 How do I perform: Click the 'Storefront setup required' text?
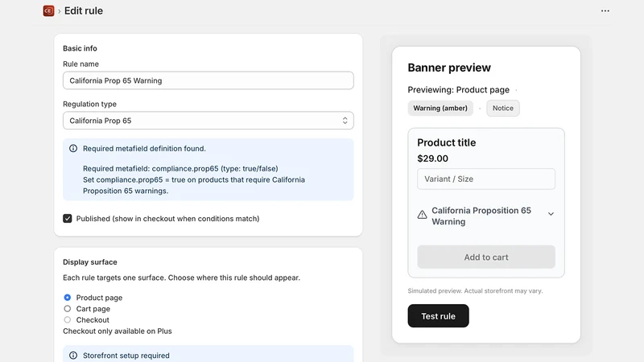(126, 356)
